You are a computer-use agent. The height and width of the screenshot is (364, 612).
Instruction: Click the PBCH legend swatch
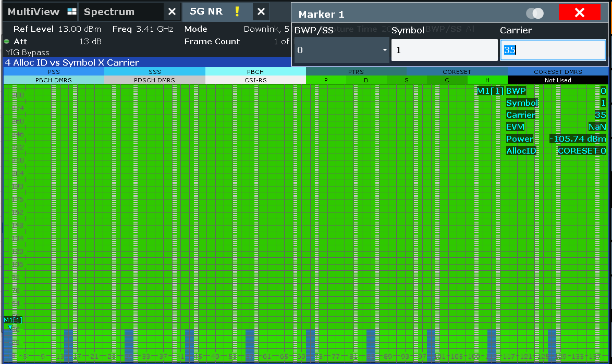click(x=255, y=72)
